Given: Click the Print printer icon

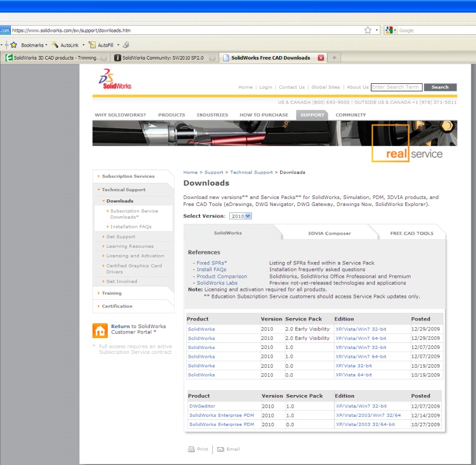Looking at the screenshot, I should pyautogui.click(x=191, y=449).
